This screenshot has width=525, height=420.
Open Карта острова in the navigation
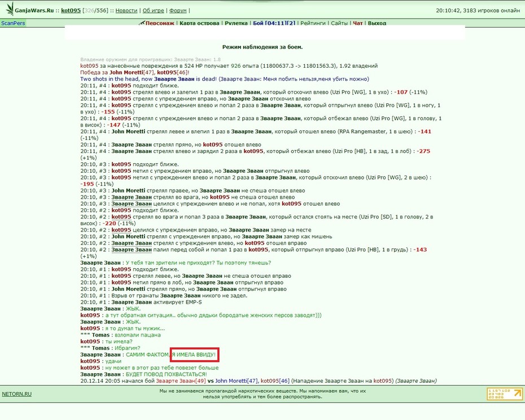(x=199, y=23)
